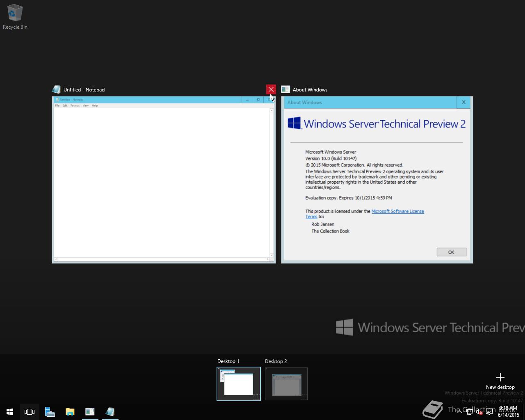The width and height of the screenshot is (525, 420).
Task: Click the Notepad icon beside the Untitled - Notepad title
Action: coord(57,89)
